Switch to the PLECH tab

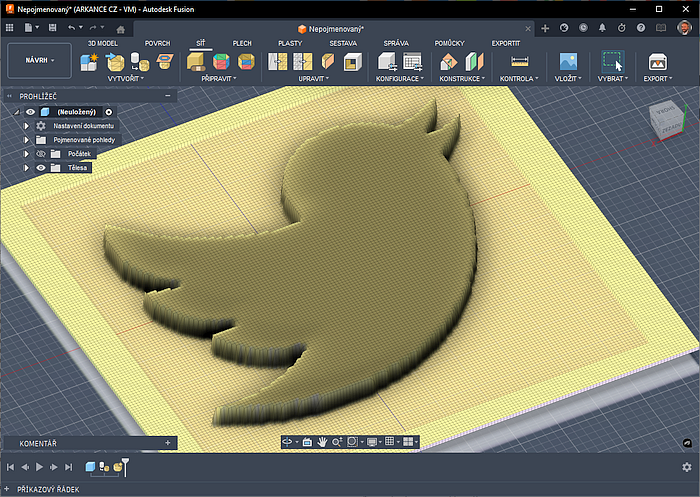[242, 43]
